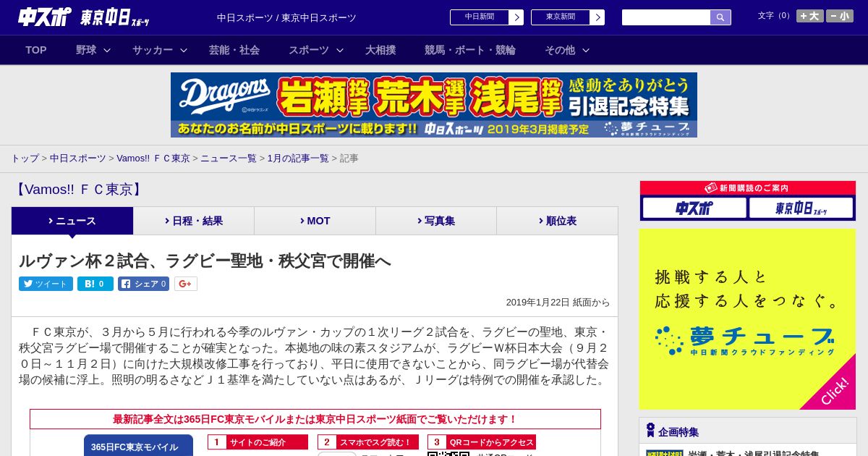This screenshot has height=456, width=868.
Task: Click the date 2019年1月22日 紙面から
Action: pos(558,303)
